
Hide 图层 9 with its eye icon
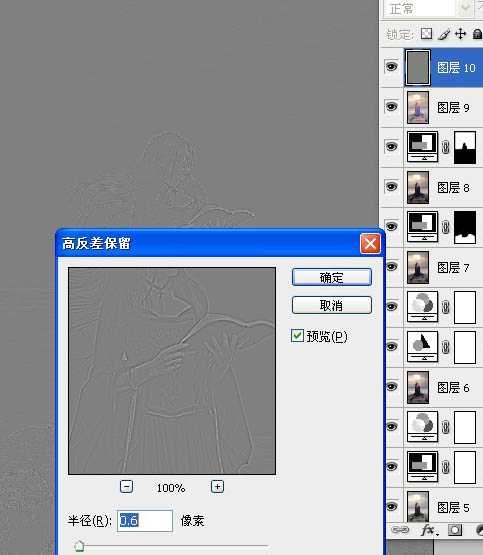(391, 107)
